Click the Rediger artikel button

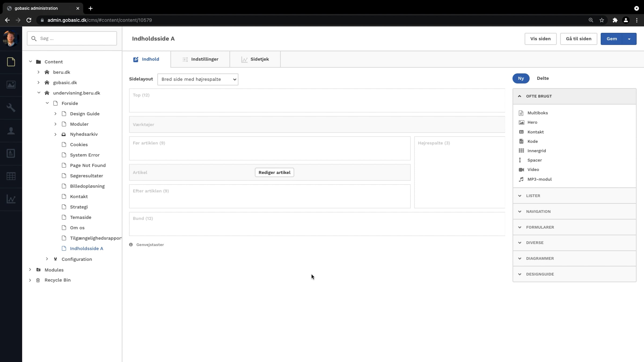point(274,172)
